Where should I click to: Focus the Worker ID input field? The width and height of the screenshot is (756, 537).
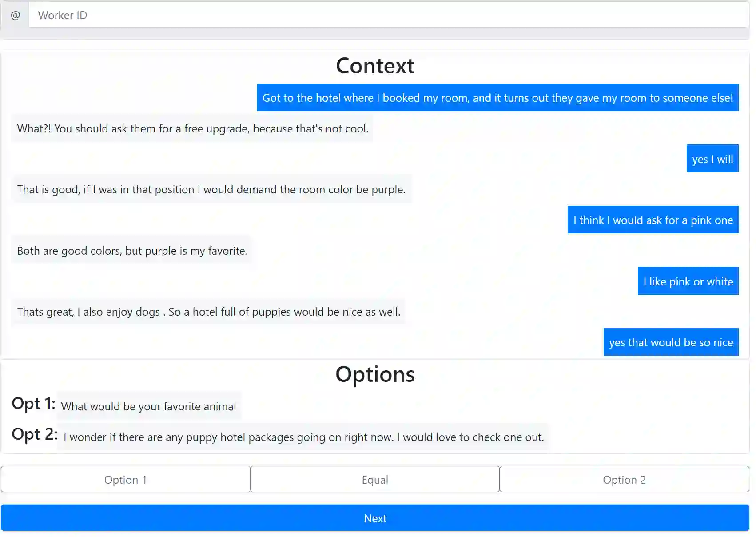[x=388, y=15]
